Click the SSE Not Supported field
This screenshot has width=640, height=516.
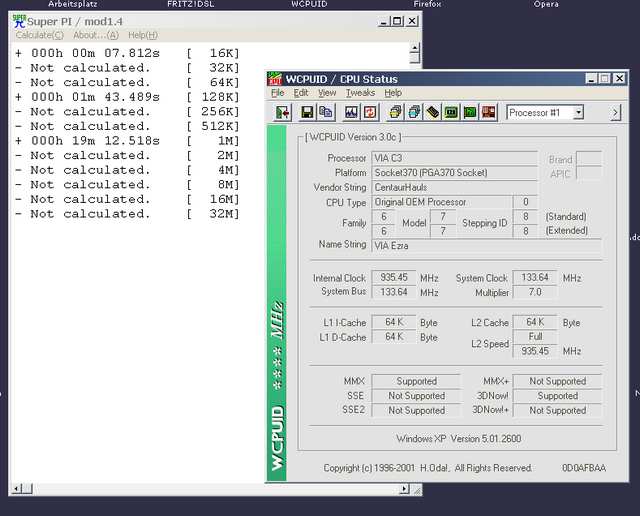(x=416, y=396)
